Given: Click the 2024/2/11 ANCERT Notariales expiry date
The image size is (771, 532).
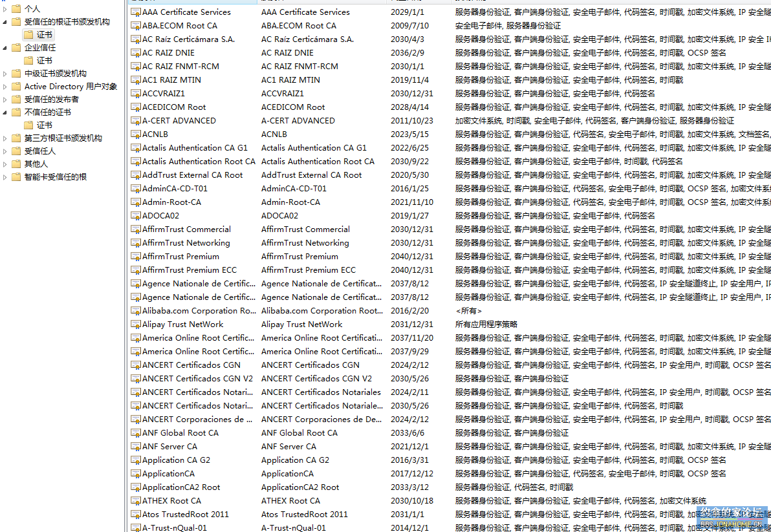Looking at the screenshot, I should coord(409,392).
